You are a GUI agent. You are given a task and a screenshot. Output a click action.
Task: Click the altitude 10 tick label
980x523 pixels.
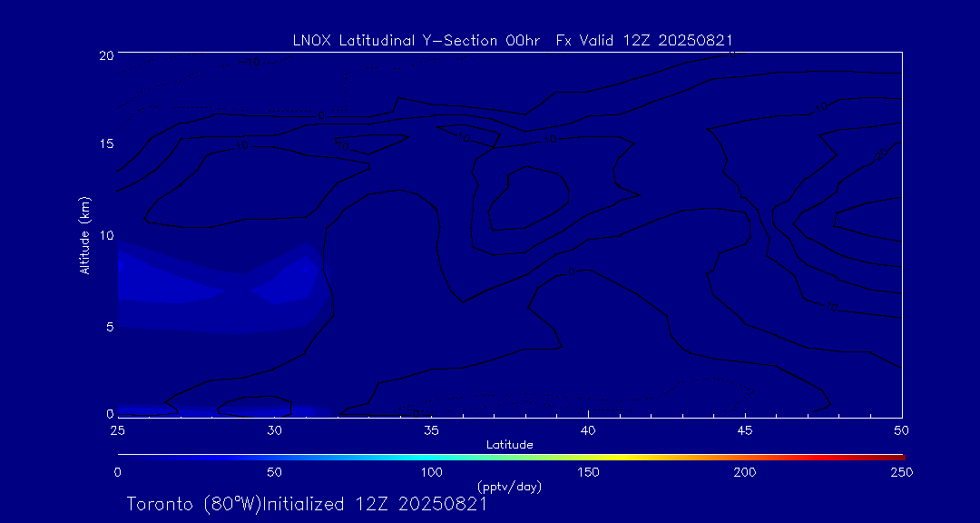[x=106, y=235]
